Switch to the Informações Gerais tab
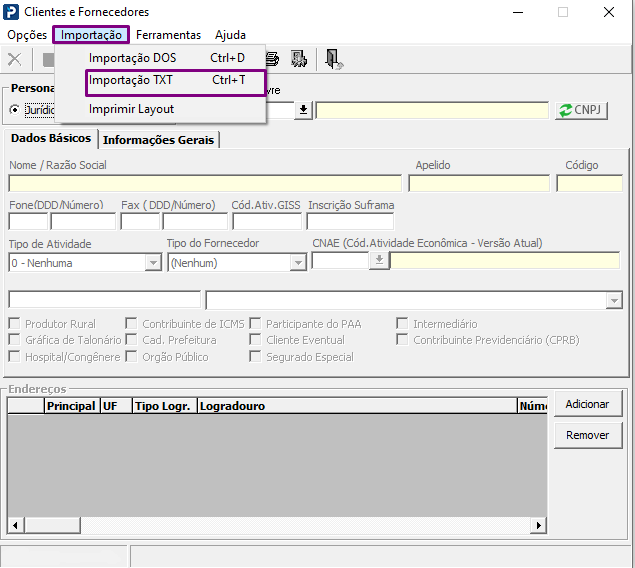The width and height of the screenshot is (635, 568). pos(158,140)
